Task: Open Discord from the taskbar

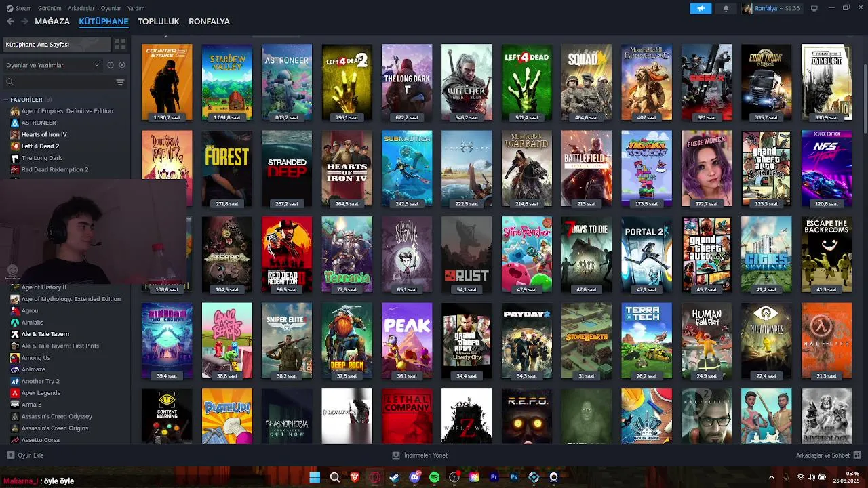Action: [414, 477]
